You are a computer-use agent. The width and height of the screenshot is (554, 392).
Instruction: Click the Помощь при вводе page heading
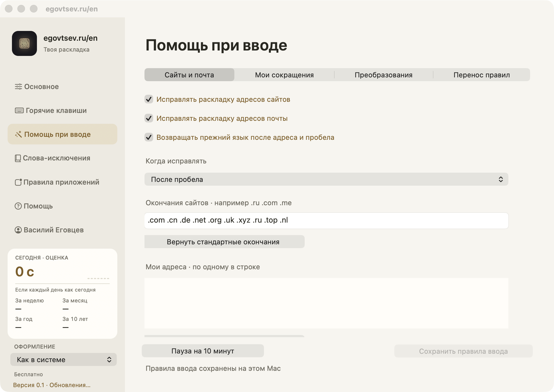click(x=216, y=45)
